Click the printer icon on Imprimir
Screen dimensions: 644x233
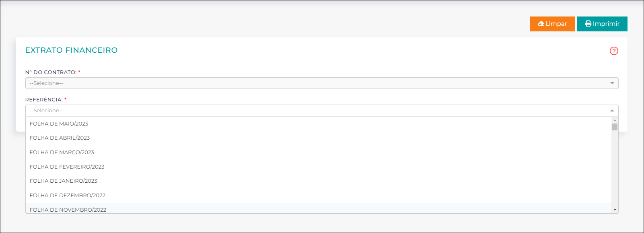click(x=588, y=24)
